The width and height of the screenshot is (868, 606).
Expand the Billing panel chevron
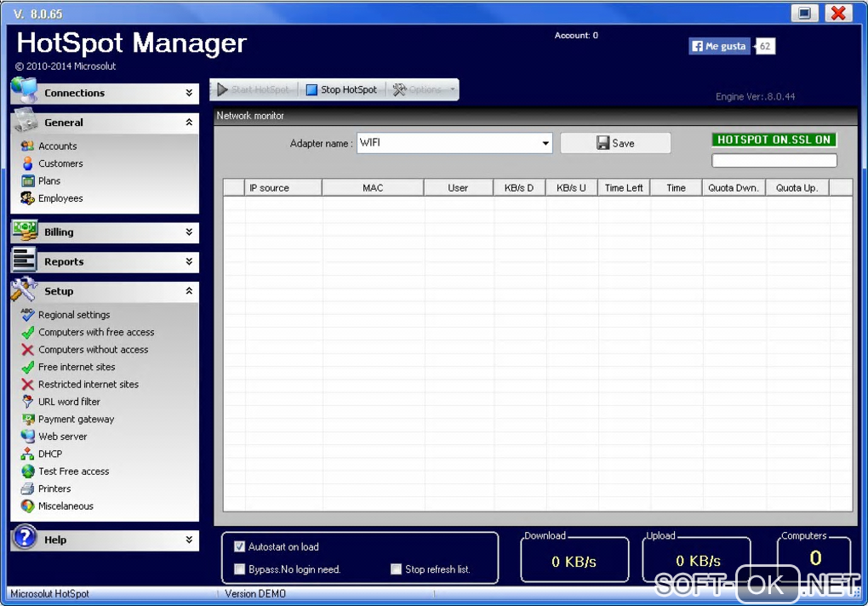pyautogui.click(x=189, y=232)
